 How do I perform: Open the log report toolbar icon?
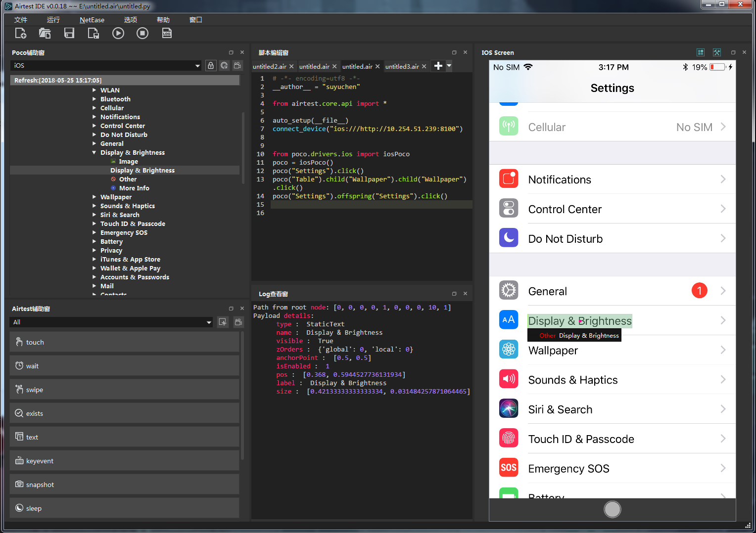pos(167,33)
